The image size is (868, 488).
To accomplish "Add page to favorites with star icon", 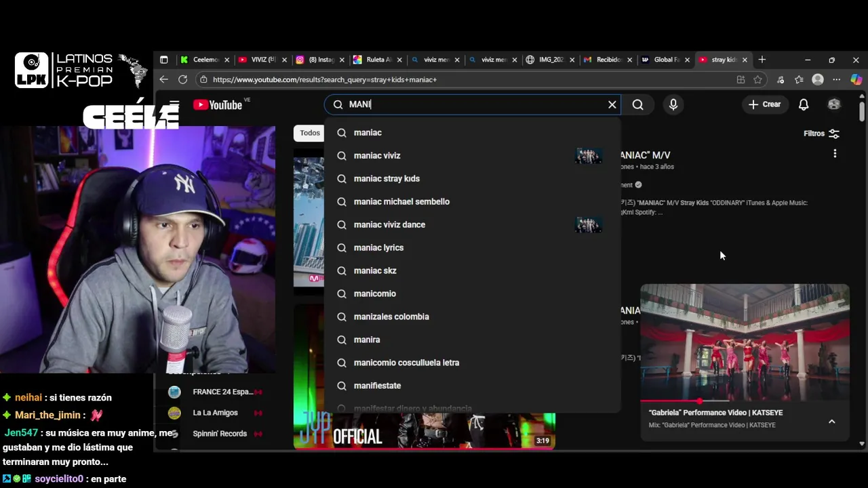I will pyautogui.click(x=757, y=79).
